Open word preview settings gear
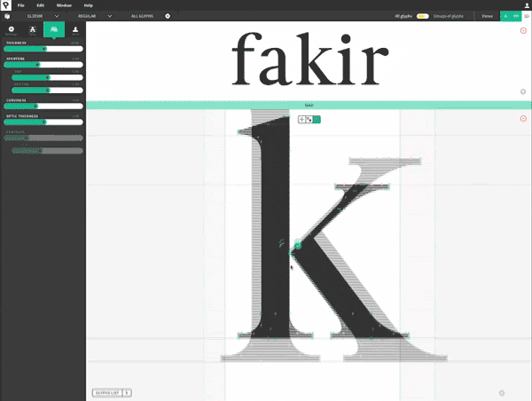 click(523, 92)
